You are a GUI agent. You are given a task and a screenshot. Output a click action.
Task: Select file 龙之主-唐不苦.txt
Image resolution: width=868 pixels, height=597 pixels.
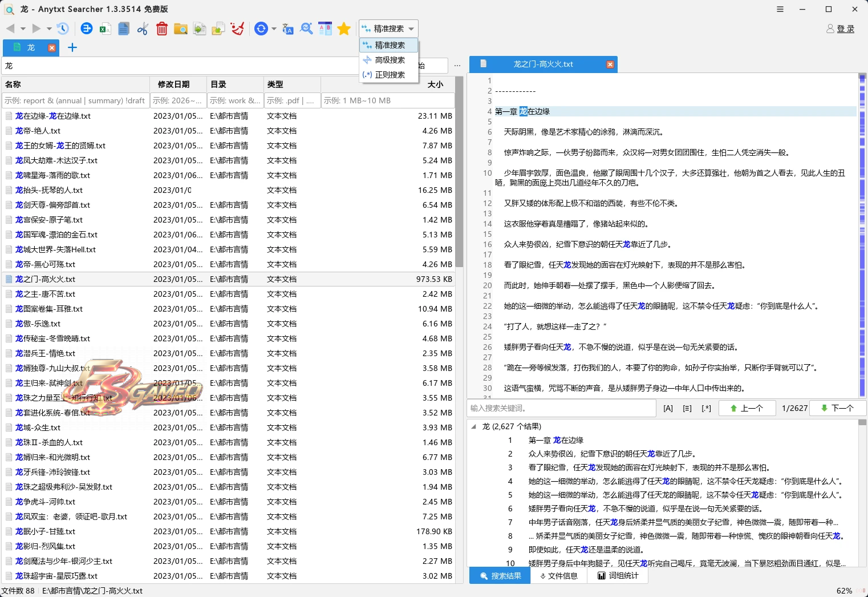click(x=228, y=294)
